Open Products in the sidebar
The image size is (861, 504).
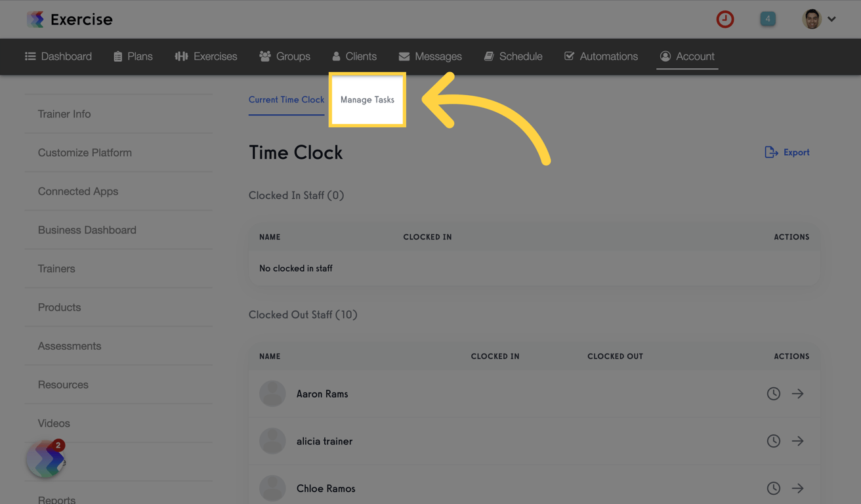pyautogui.click(x=59, y=308)
